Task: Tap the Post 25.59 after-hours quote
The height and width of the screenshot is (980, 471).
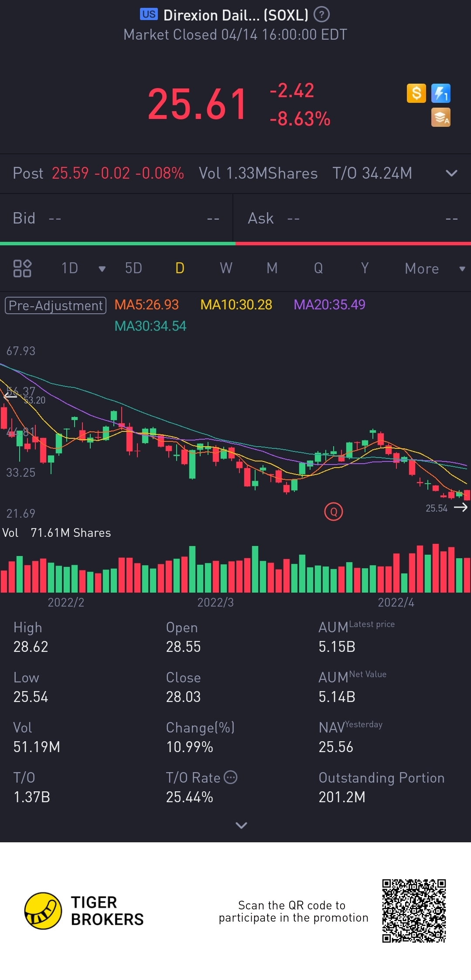Action: pyautogui.click(x=98, y=173)
